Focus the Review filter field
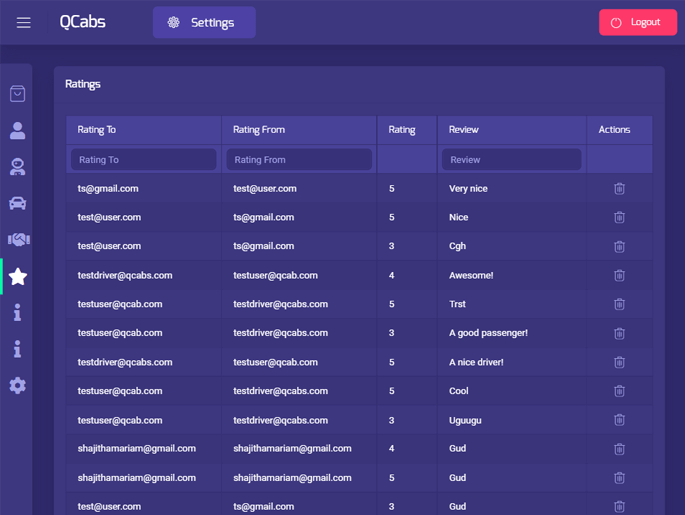 point(512,159)
